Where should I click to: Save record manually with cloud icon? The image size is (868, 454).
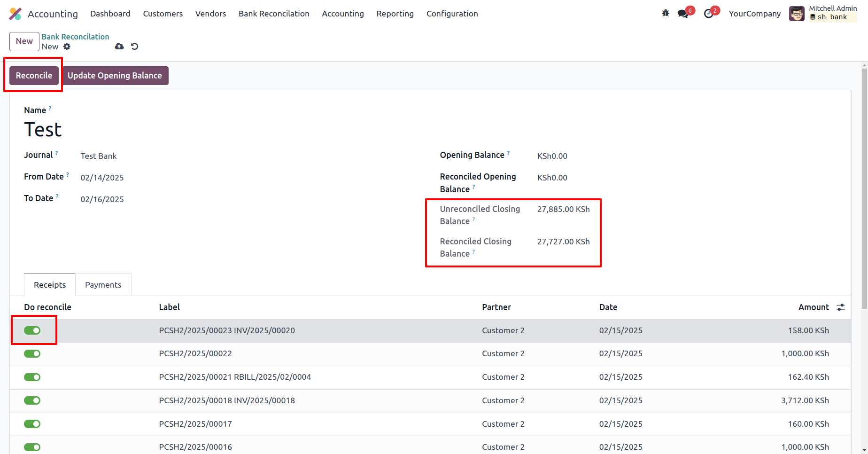(x=119, y=47)
